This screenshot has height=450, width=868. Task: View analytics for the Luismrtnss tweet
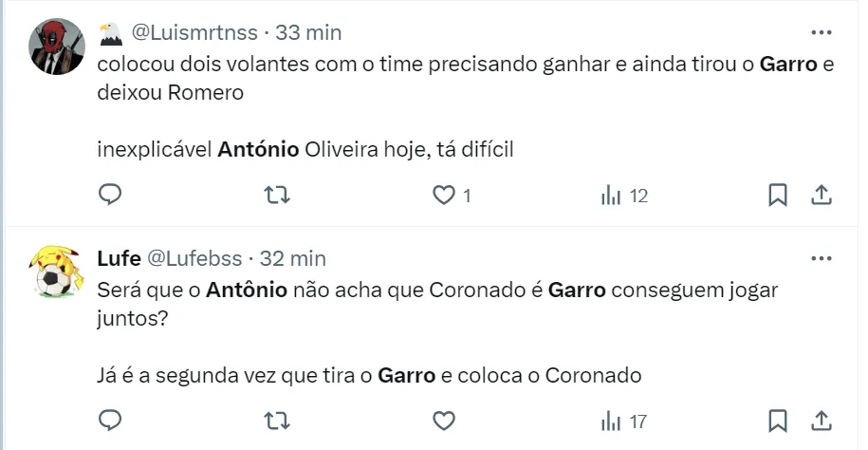[x=612, y=196]
